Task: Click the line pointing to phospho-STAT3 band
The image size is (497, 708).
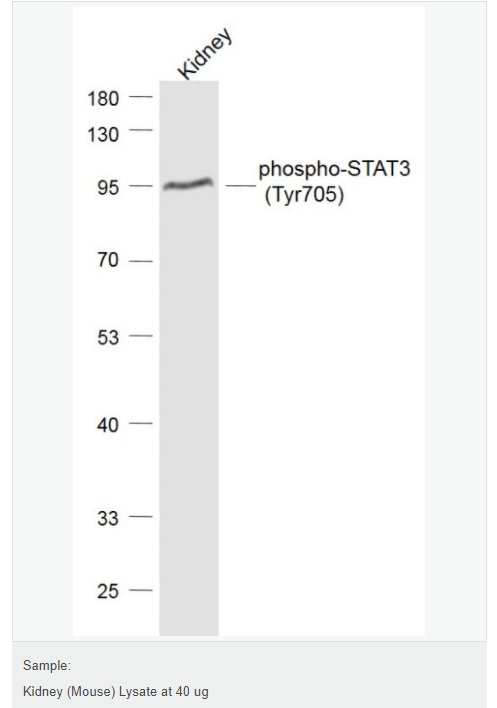Action: [x=241, y=186]
